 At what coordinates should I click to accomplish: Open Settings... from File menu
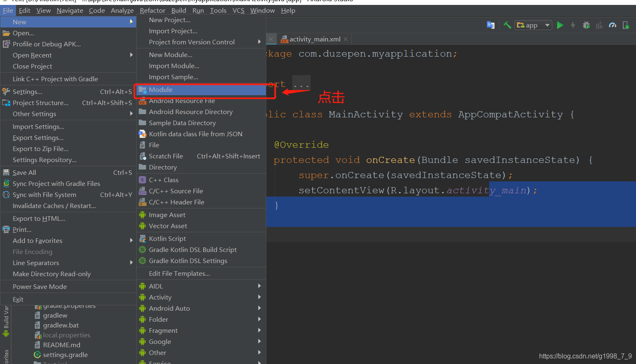pos(68,92)
